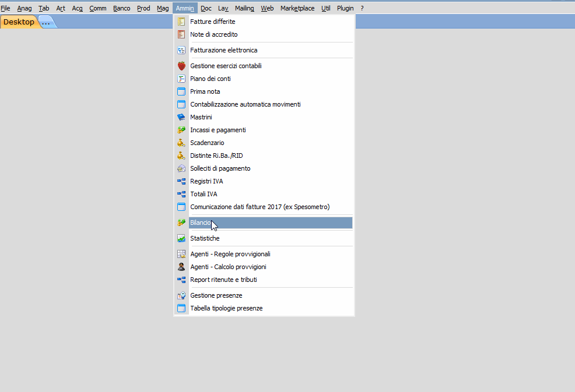The width and height of the screenshot is (575, 392).
Task: Open the Acq menu
Action: point(77,8)
